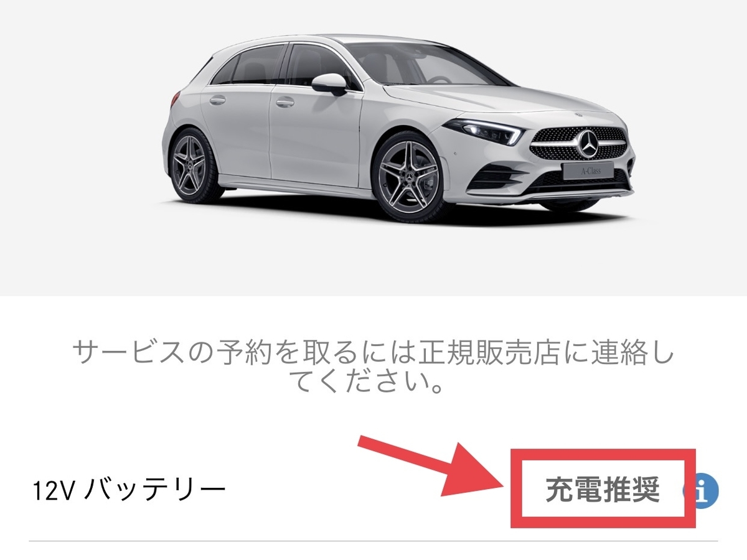
Task: Click the A-Class license plate on the car
Action: click(x=588, y=171)
